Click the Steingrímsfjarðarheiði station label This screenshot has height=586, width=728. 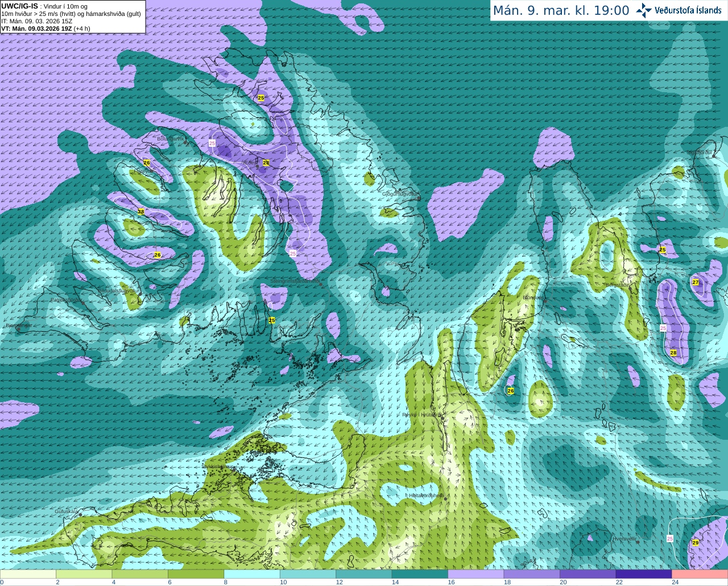point(295,281)
